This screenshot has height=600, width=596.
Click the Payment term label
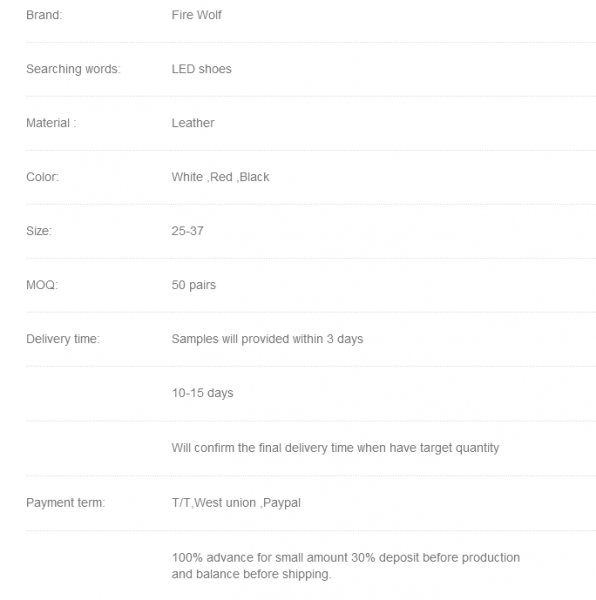65,502
